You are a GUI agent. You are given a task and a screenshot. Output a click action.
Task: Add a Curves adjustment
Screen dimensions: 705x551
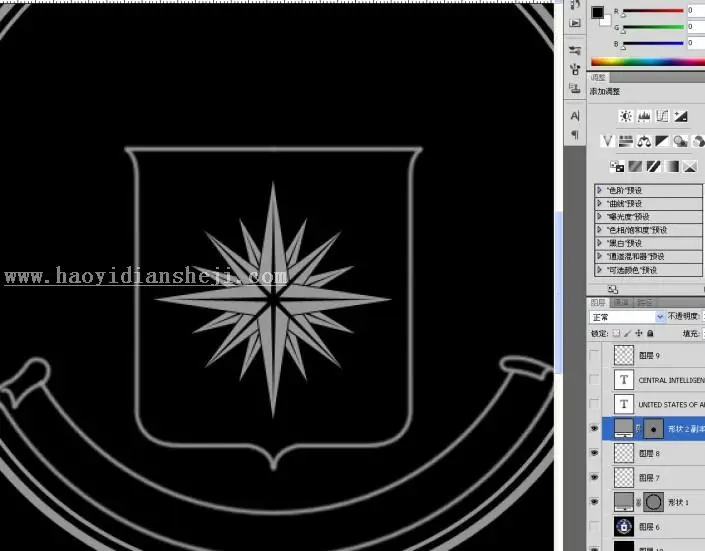pyautogui.click(x=662, y=116)
